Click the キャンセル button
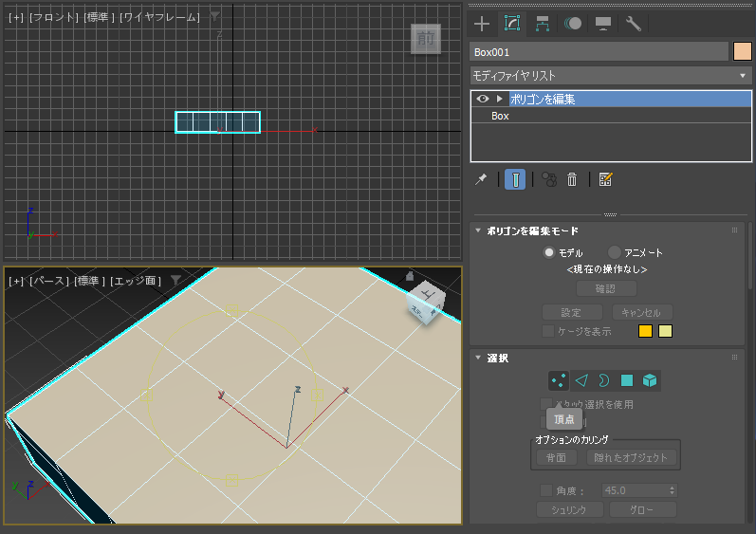 [642, 312]
